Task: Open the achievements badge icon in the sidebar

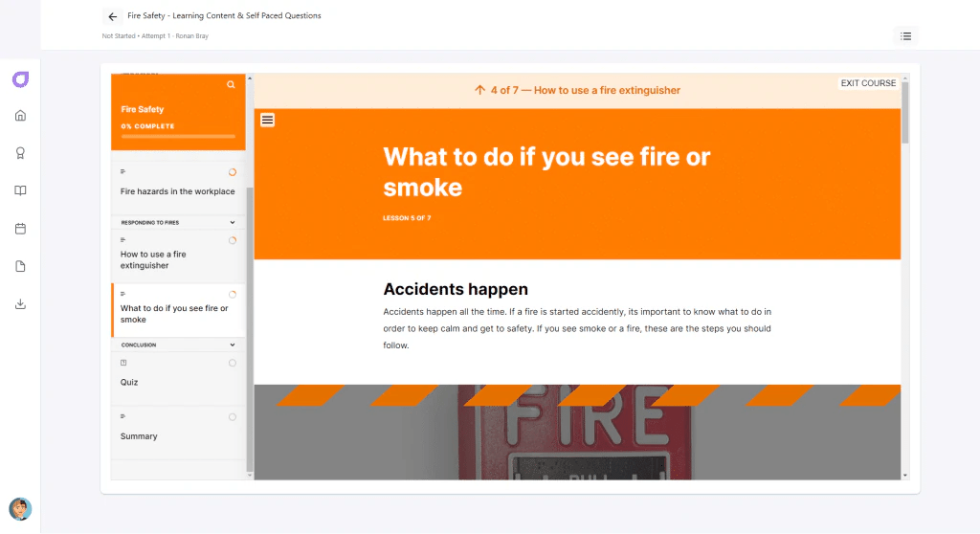Action: [21, 153]
